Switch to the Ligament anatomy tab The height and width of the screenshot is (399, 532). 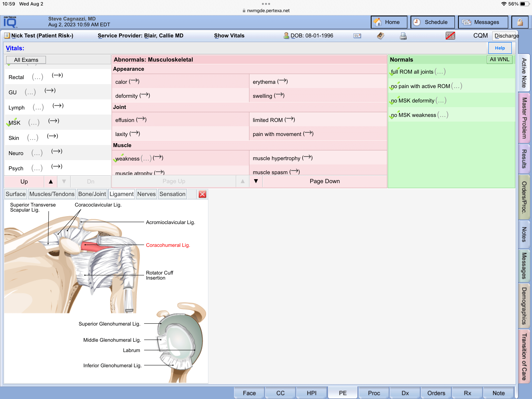tap(121, 194)
